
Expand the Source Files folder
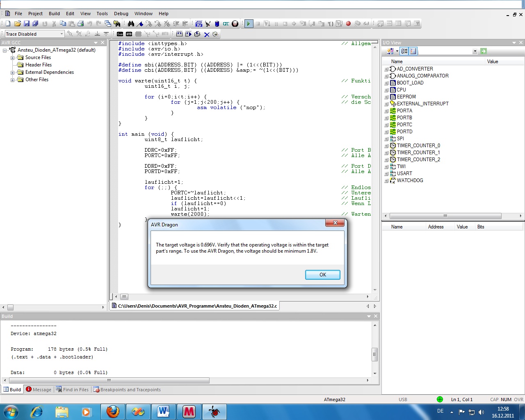pos(12,58)
